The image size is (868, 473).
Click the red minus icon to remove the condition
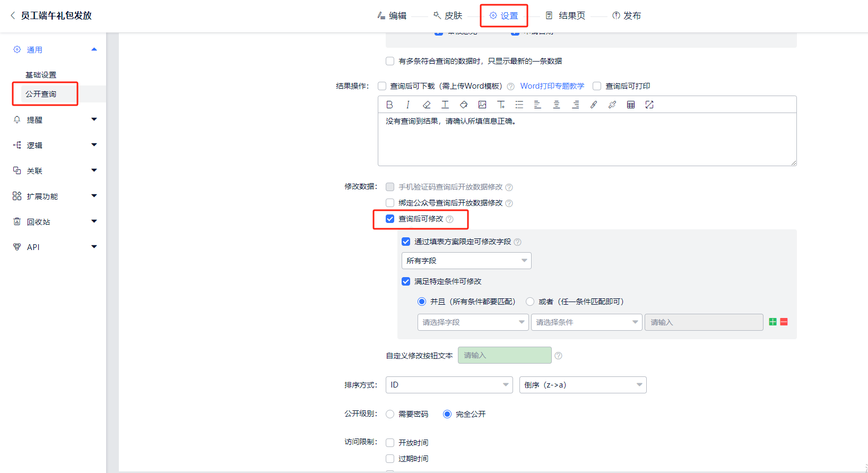click(784, 322)
